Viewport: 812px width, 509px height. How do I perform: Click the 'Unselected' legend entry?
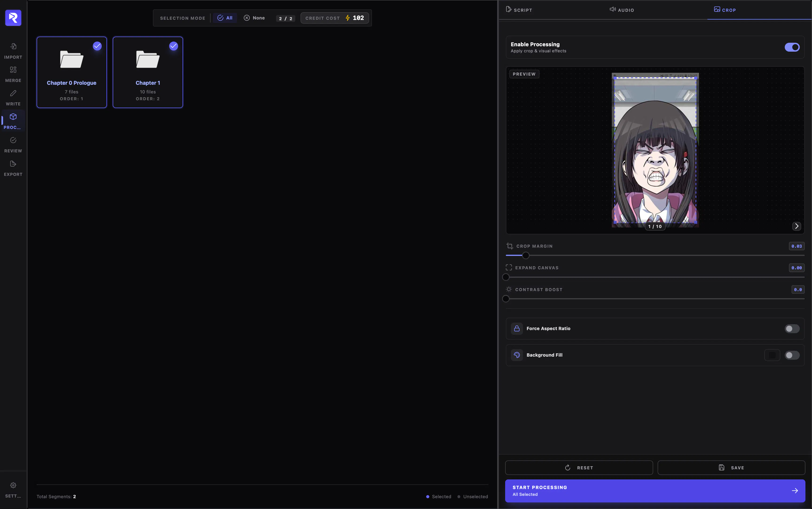[x=472, y=497]
